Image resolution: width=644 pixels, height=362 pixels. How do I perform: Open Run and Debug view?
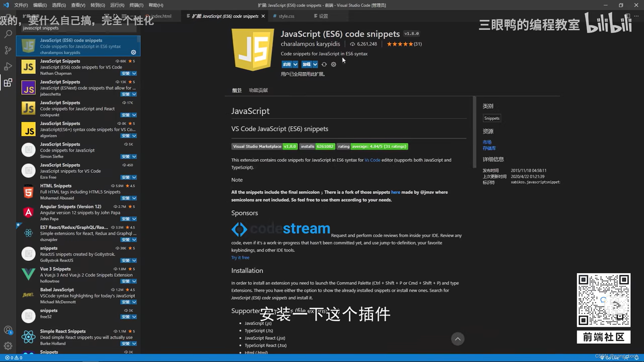click(8, 66)
